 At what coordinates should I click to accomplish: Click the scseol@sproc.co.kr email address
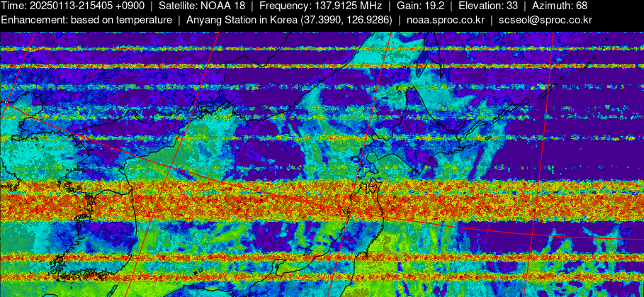tap(545, 20)
